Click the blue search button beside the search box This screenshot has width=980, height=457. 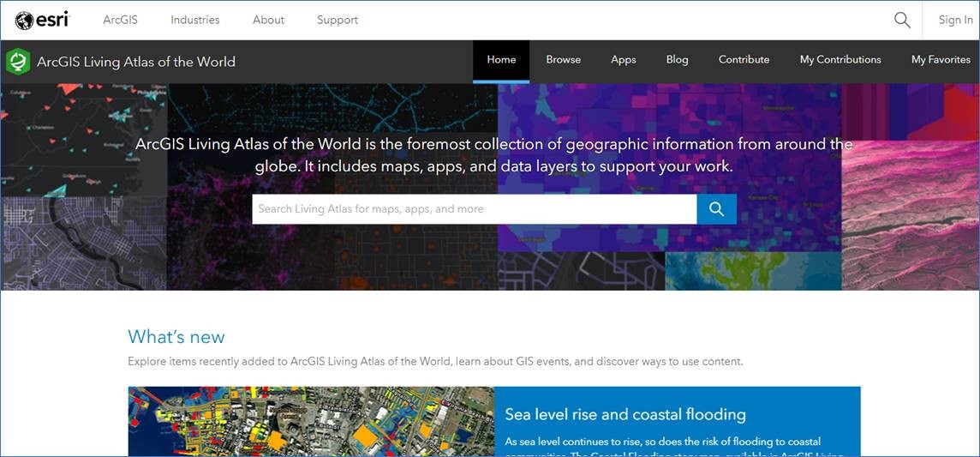pyautogui.click(x=717, y=209)
